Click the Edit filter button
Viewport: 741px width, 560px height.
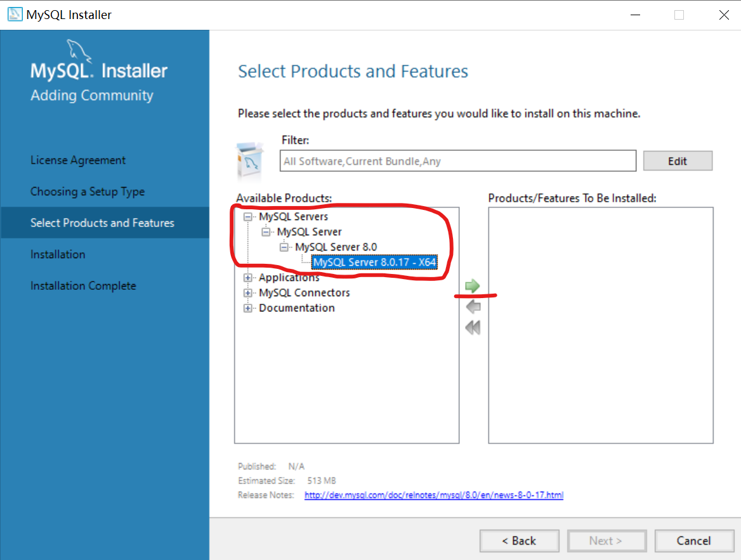tap(678, 161)
